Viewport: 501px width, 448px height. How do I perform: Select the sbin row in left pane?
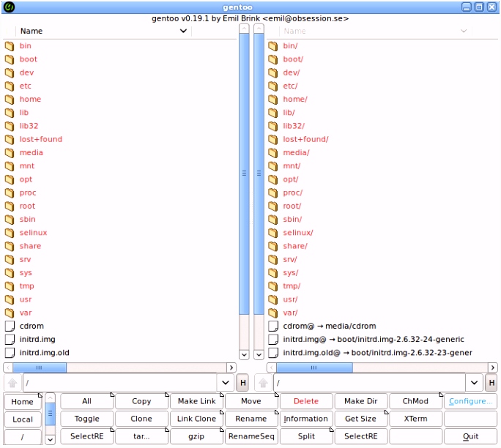(x=120, y=220)
